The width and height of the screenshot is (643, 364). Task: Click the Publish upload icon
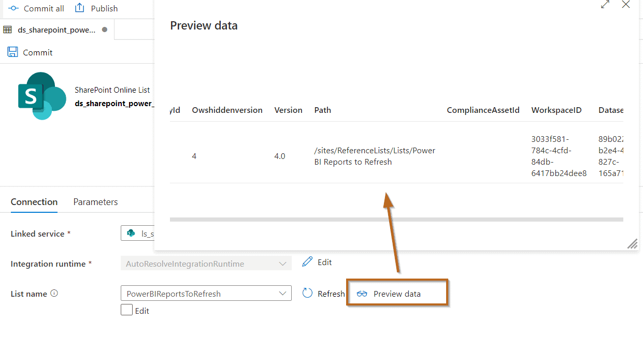pyautogui.click(x=79, y=8)
